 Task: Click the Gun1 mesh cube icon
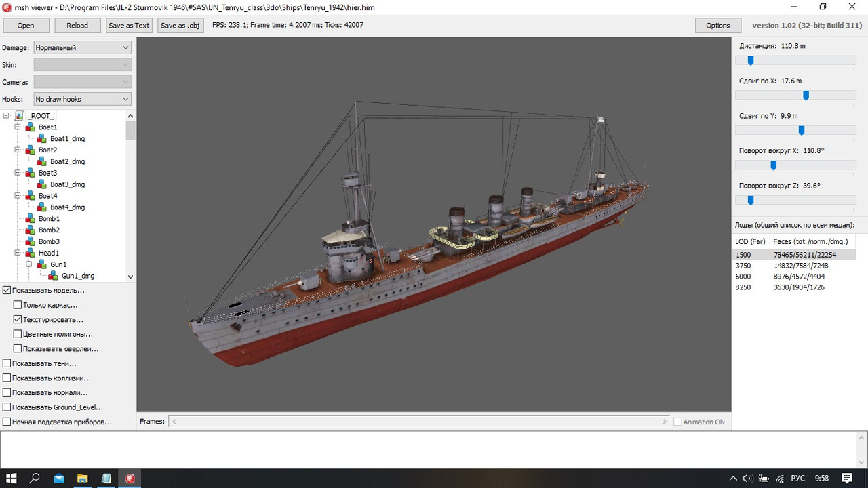[42, 264]
